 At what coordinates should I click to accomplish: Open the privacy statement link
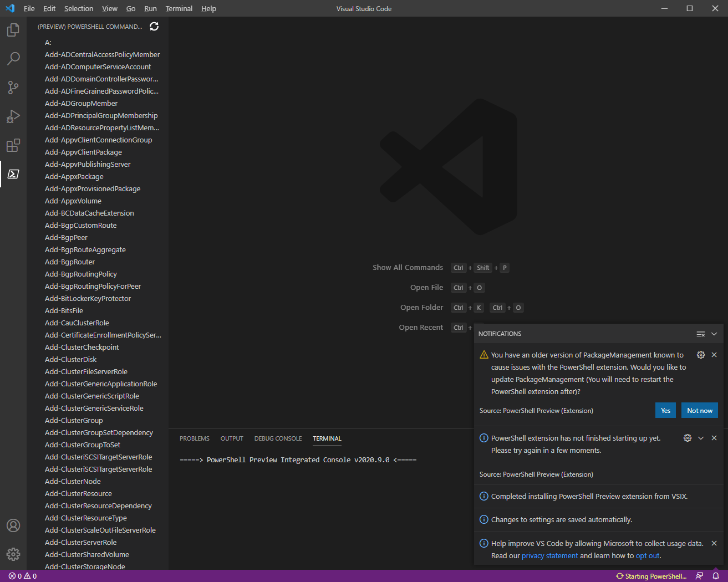click(x=549, y=556)
